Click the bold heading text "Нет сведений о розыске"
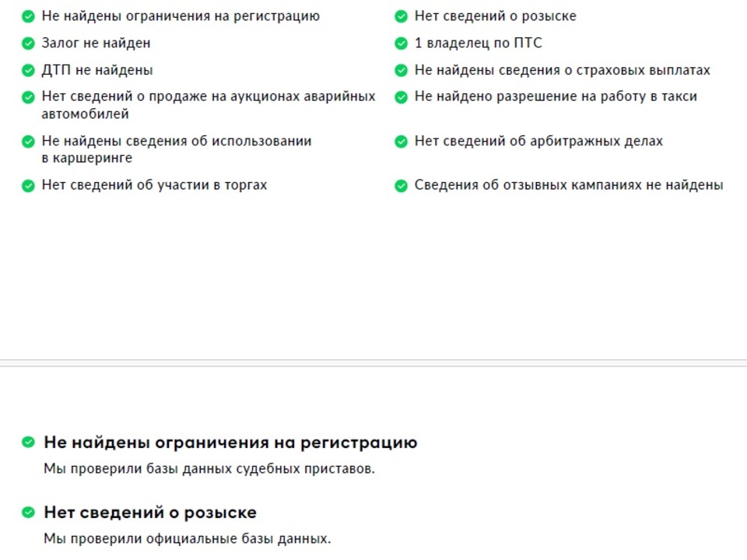This screenshot has height=560, width=747. (150, 513)
